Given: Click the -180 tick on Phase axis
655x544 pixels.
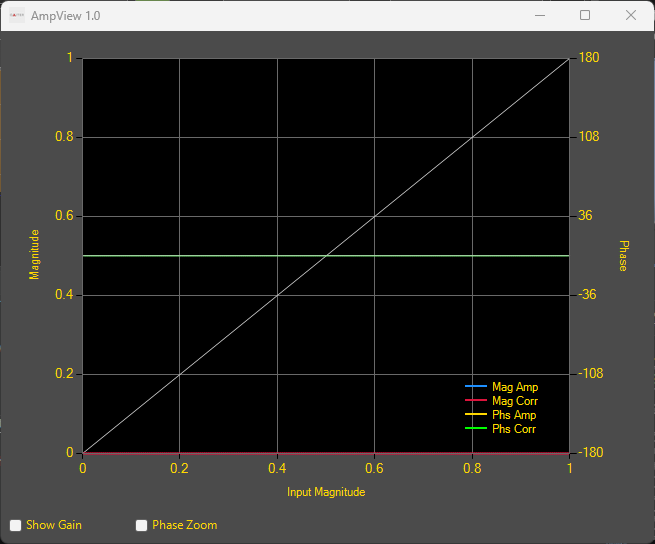Looking at the screenshot, I should 591,452.
